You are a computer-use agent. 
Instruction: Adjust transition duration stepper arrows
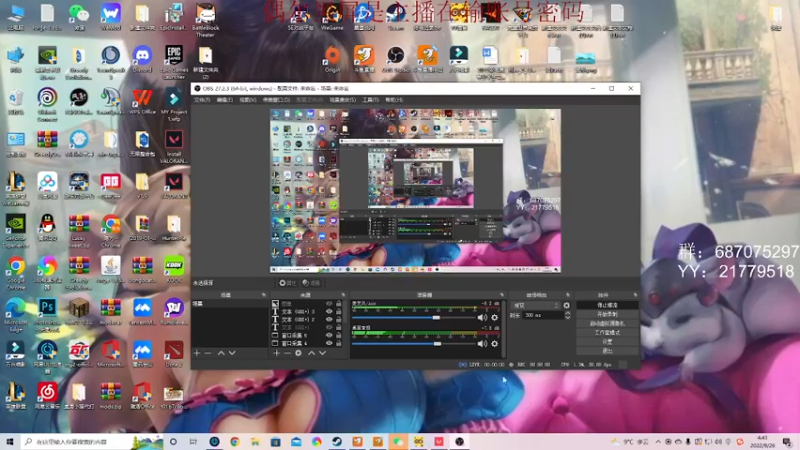[567, 315]
